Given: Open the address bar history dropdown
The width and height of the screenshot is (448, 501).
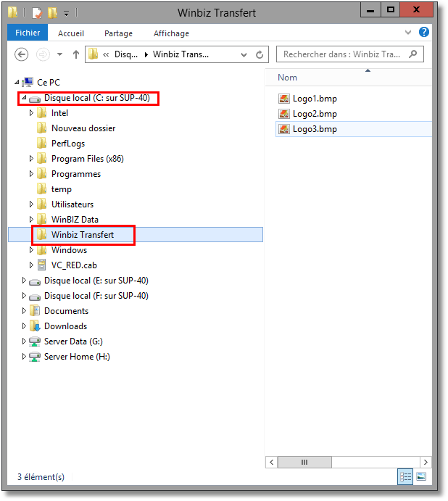Looking at the screenshot, I should (x=244, y=55).
